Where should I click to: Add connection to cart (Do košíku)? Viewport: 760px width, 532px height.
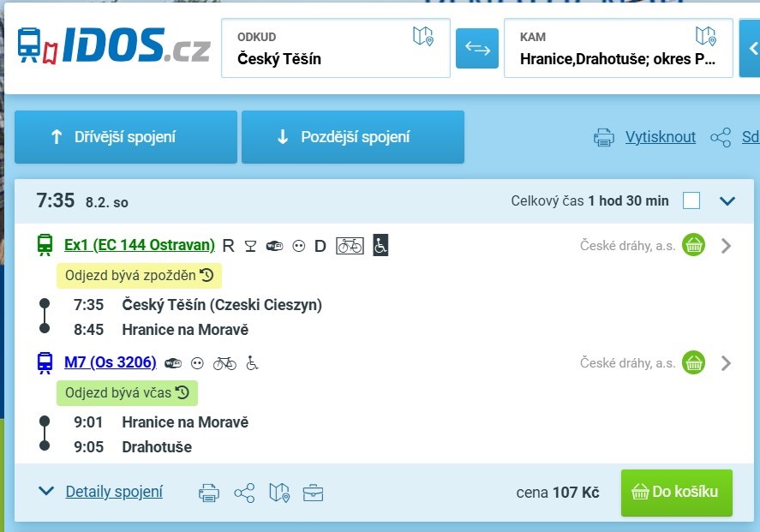[x=677, y=493]
